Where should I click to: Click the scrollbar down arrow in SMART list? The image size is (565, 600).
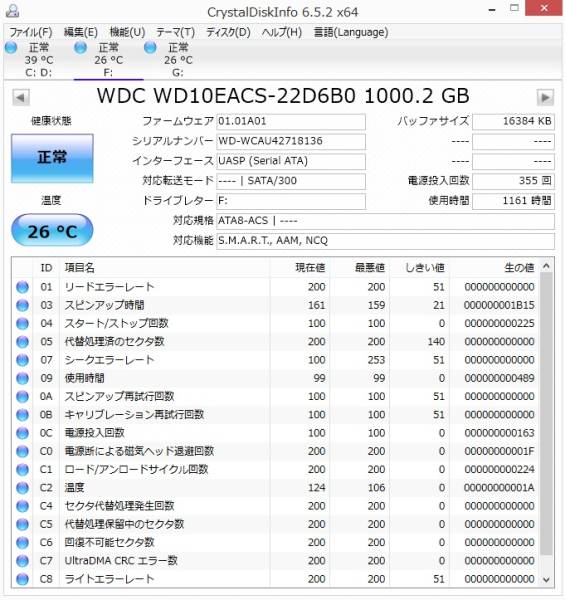pos(546,580)
